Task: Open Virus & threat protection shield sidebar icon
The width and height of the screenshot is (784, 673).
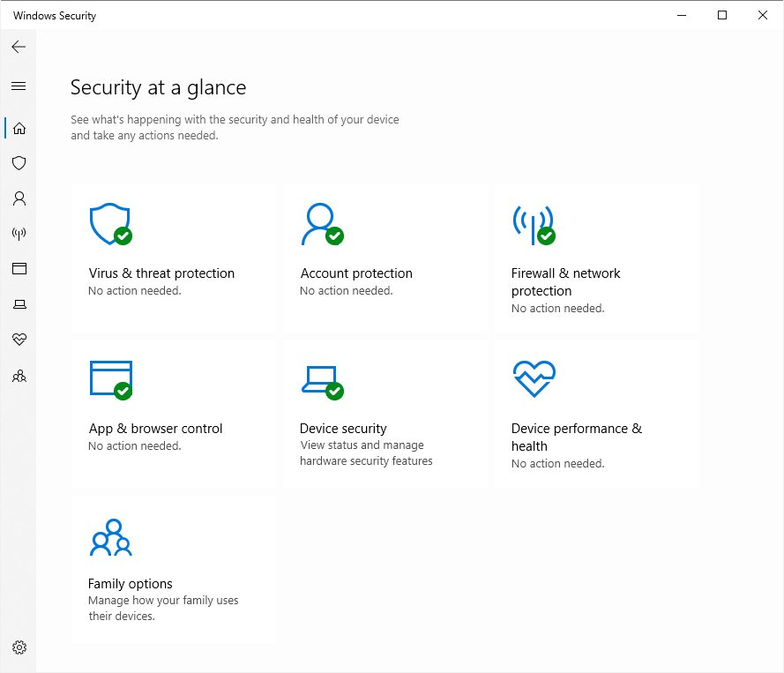Action: [19, 163]
